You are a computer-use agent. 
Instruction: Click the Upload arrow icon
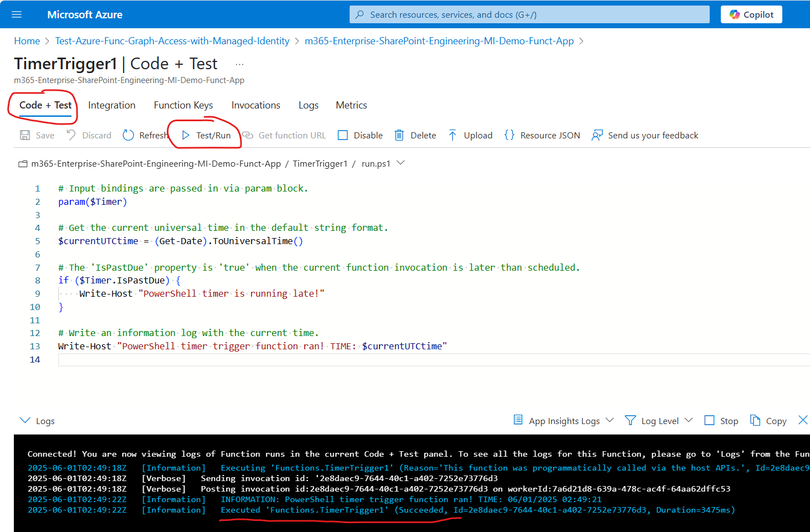coord(453,135)
